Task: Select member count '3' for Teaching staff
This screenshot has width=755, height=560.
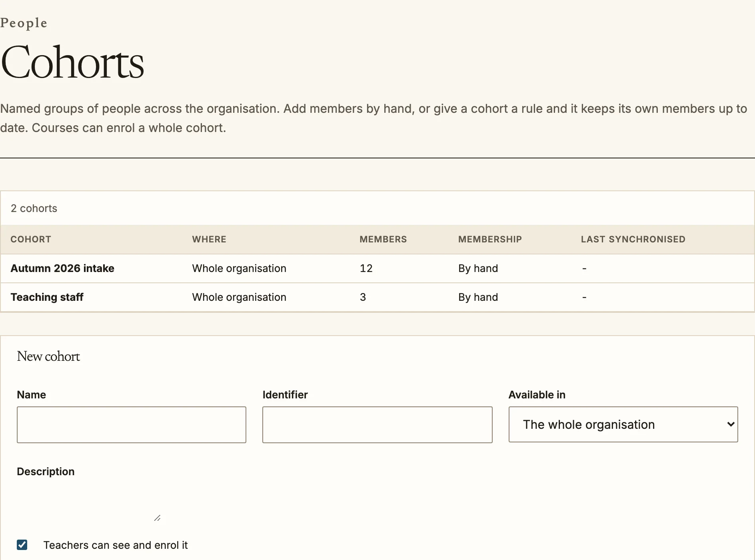Action: pyautogui.click(x=363, y=297)
